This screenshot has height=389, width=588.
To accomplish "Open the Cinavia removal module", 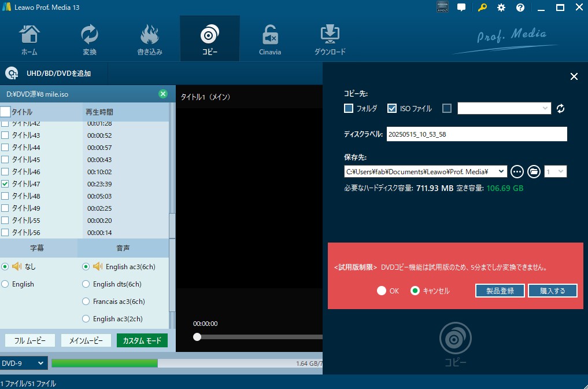I will [x=270, y=40].
